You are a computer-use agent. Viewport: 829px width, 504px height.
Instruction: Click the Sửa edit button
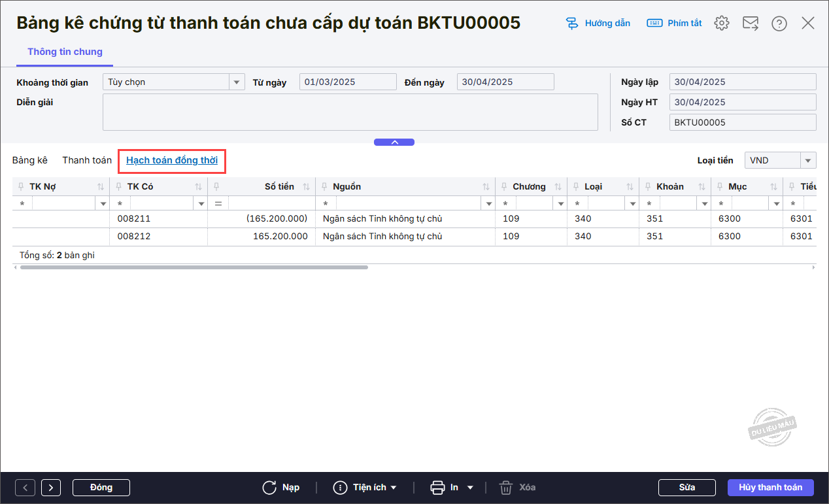coord(686,488)
